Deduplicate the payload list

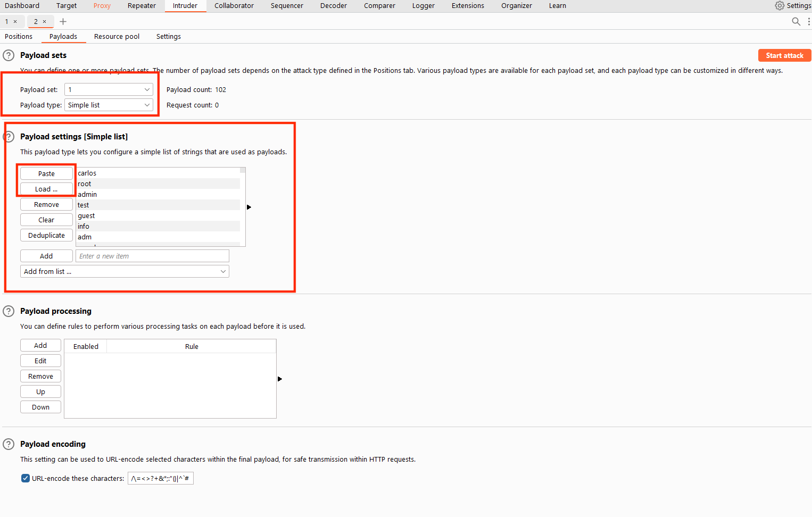46,235
